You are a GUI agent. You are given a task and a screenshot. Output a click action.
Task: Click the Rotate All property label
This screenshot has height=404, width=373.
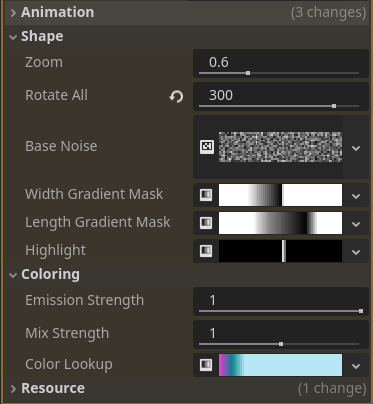click(x=57, y=95)
